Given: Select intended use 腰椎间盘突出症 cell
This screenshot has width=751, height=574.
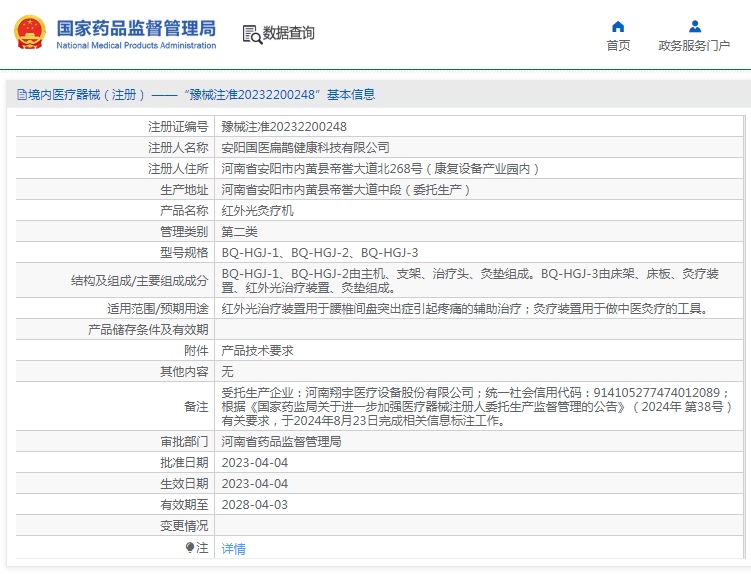Looking at the screenshot, I should point(478,309).
